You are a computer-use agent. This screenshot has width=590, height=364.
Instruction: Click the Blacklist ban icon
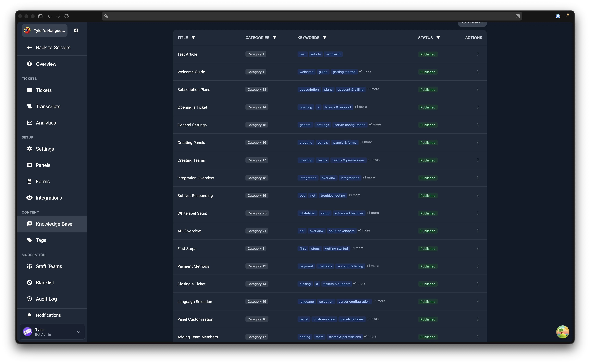point(29,283)
